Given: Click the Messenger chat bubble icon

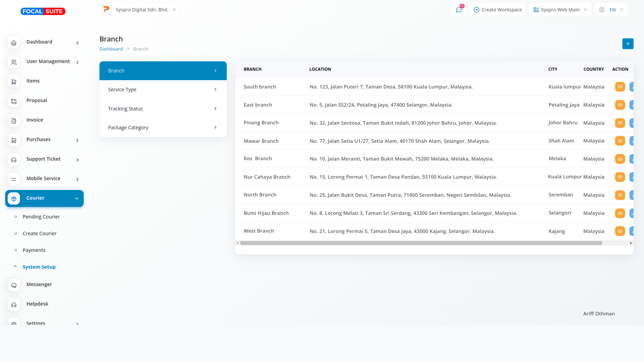Looking at the screenshot, I should (x=14, y=285).
